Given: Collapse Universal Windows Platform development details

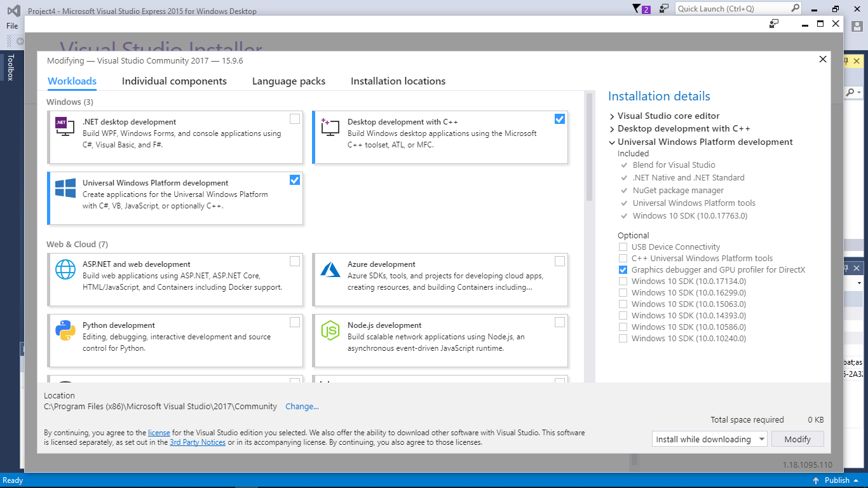Looking at the screenshot, I should pyautogui.click(x=612, y=142).
